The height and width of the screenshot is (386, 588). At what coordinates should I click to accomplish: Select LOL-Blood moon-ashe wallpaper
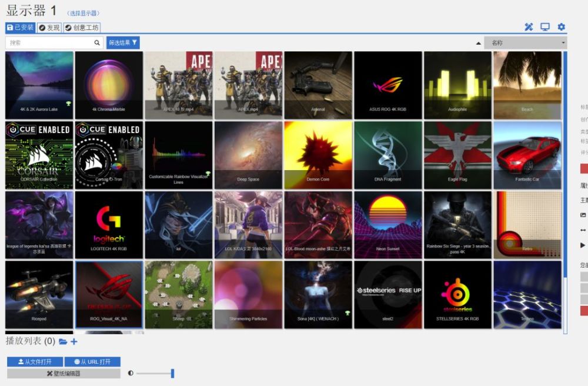point(318,225)
